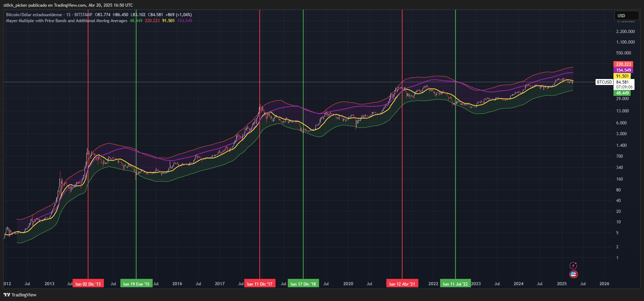Click the Bitcoin/Dólar estadounidense symbol title

pyautogui.click(x=34, y=15)
